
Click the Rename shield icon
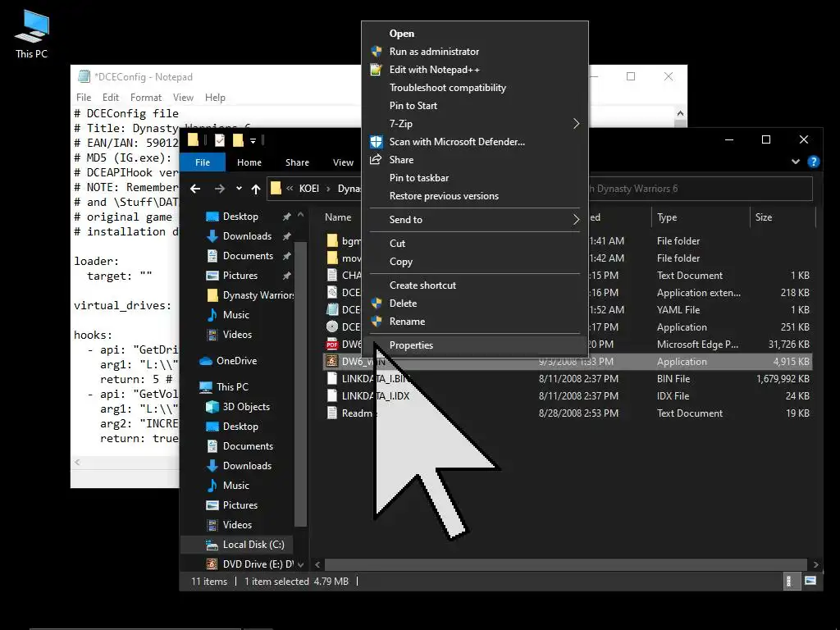(x=376, y=322)
